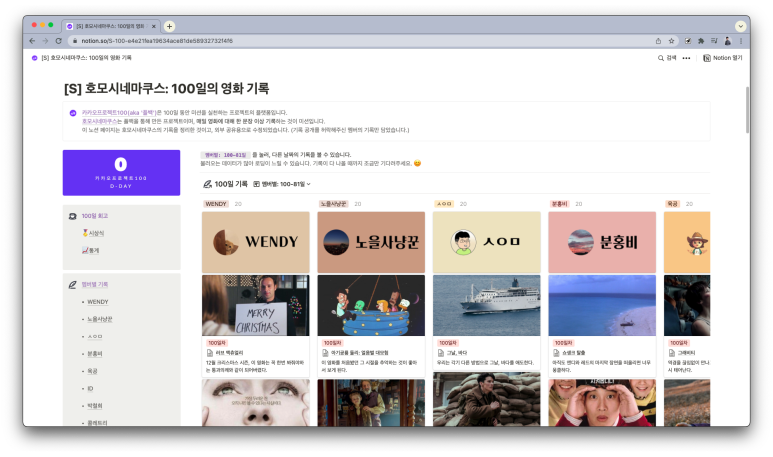Go back with the browser back arrow
Viewport: 773px width, 457px height.
point(32,41)
